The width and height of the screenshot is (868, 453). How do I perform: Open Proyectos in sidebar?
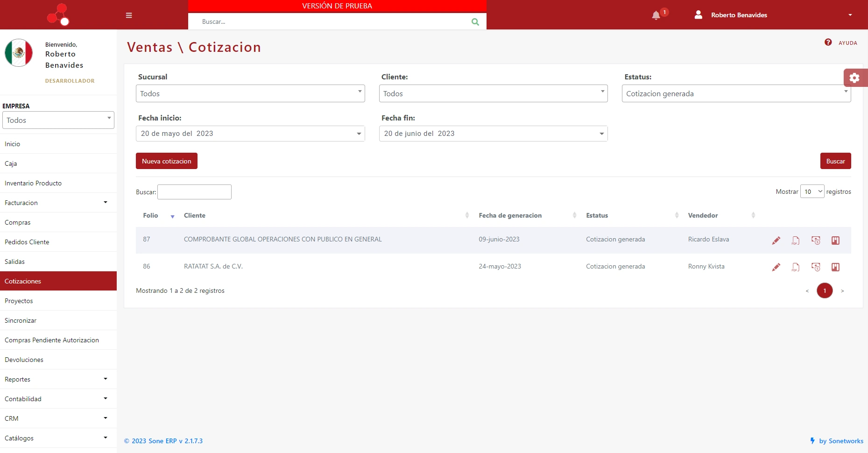pyautogui.click(x=58, y=301)
